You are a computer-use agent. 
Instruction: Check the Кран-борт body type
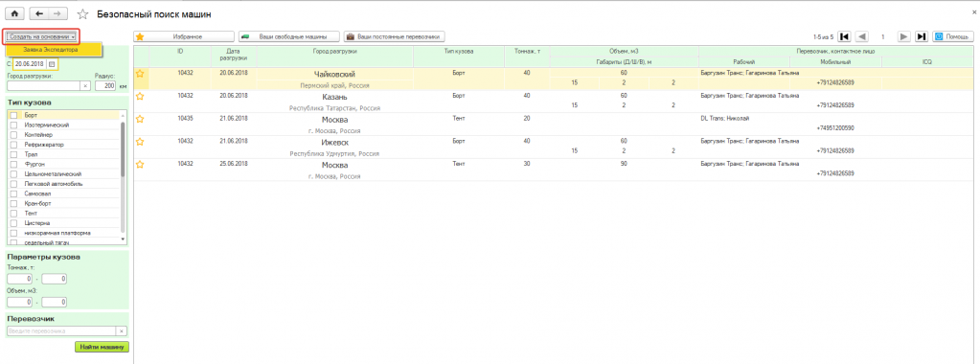coord(13,203)
